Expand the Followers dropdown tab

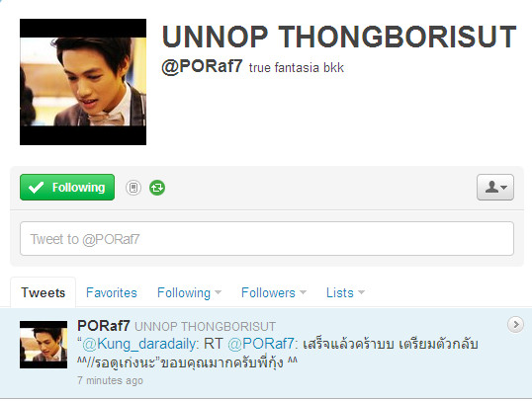[274, 292]
